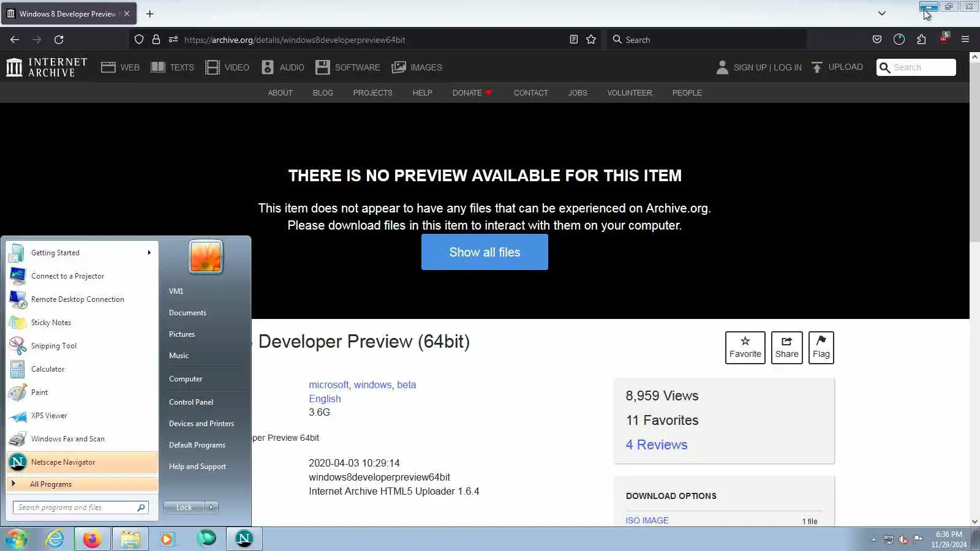Reload the page with the refresh icon

59,40
